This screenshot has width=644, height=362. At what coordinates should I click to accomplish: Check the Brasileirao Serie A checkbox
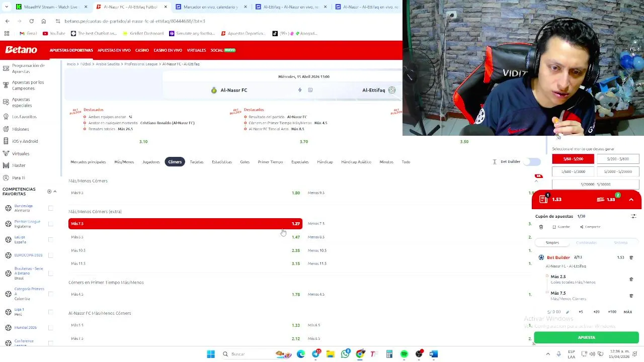[x=50, y=274]
